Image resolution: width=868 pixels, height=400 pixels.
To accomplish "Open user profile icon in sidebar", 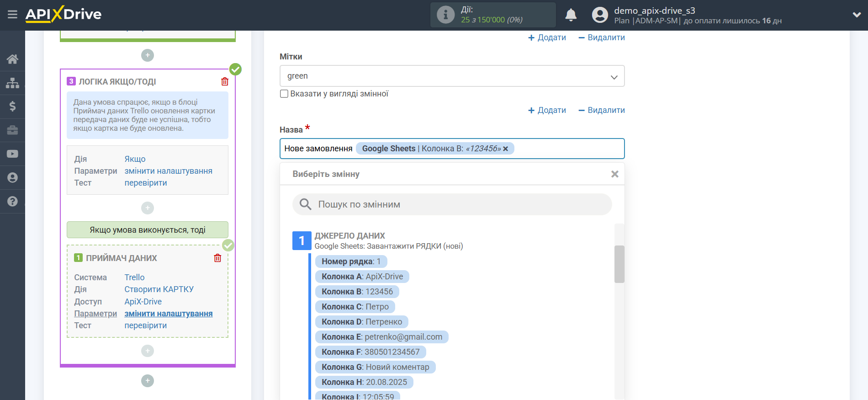I will click(x=12, y=178).
